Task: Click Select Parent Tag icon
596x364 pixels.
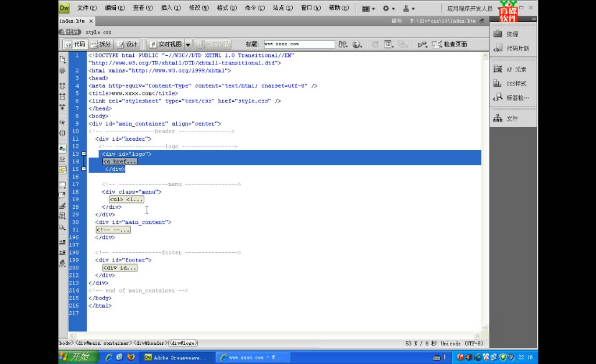Action: (63, 123)
